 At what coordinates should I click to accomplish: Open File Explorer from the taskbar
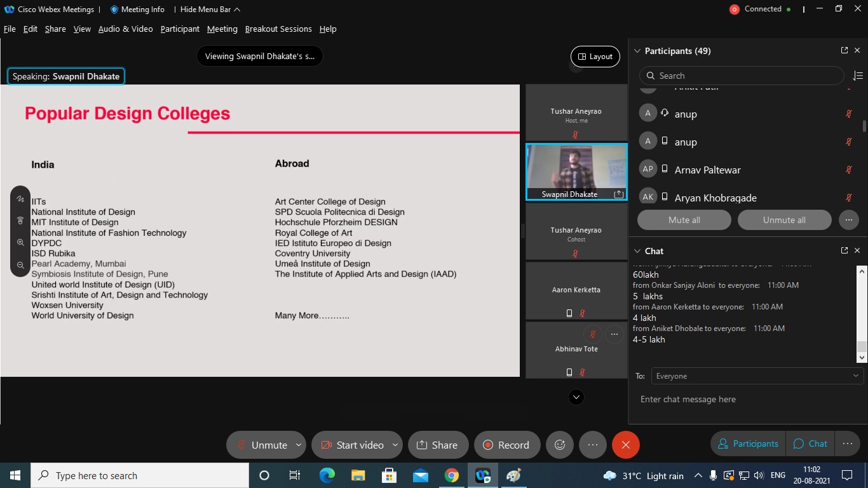pyautogui.click(x=358, y=475)
